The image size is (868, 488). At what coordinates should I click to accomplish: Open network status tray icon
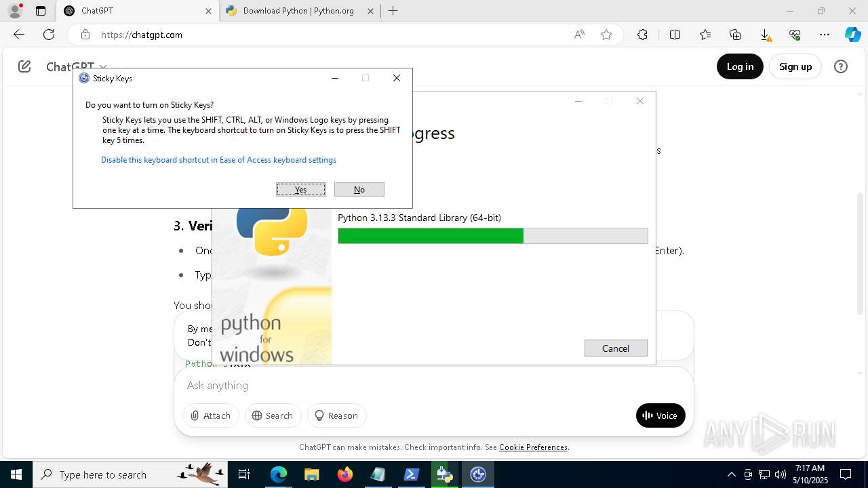point(764,474)
